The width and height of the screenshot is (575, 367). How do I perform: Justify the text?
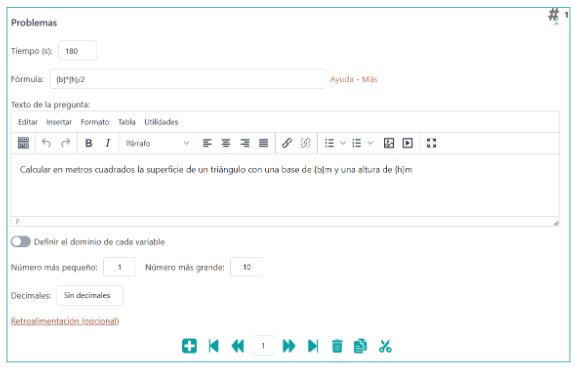264,143
